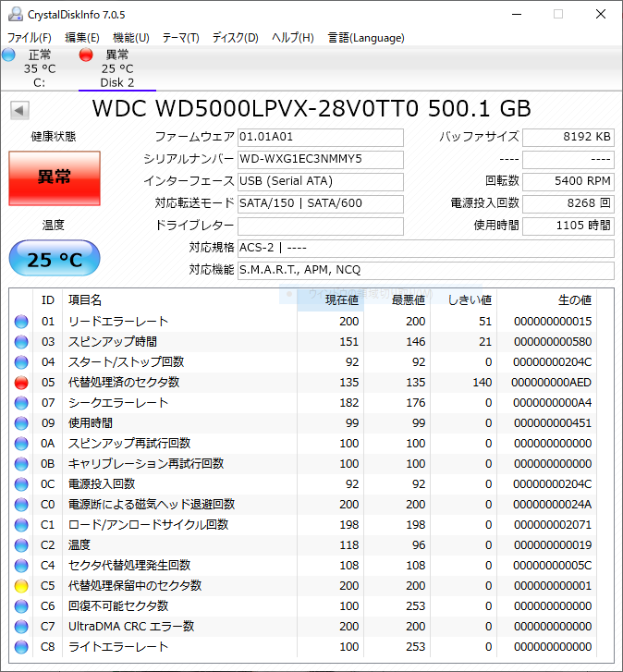Click the blue status orb for ID 03
Viewport: 623px width, 672px height.
(21, 342)
